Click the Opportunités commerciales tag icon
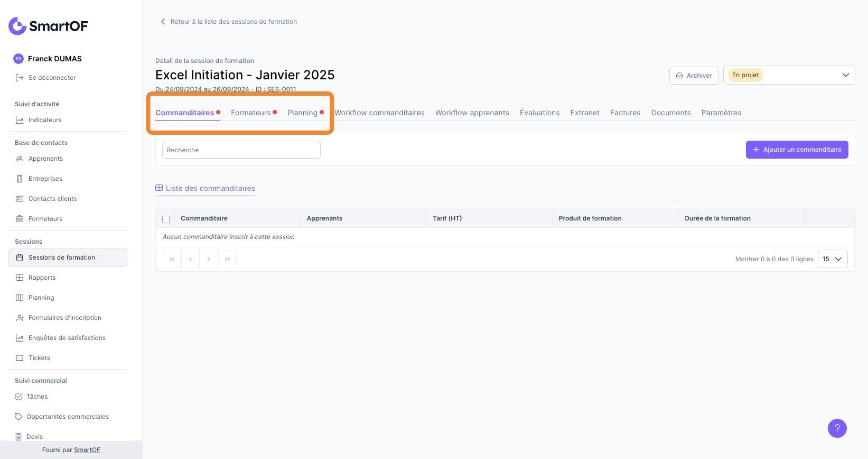The image size is (868, 459). [x=18, y=417]
